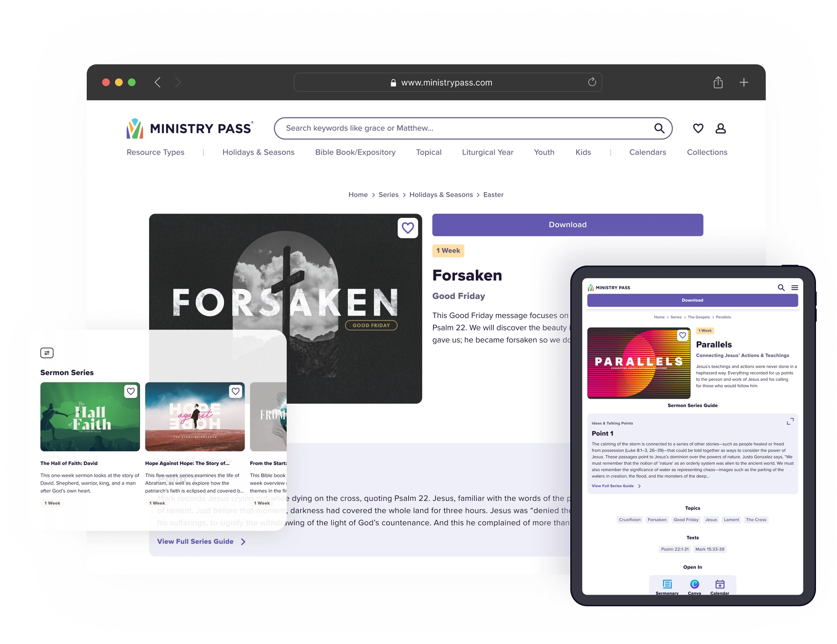Click the Canva icon under Open In
The height and width of the screenshot is (644, 837).
[x=694, y=584]
